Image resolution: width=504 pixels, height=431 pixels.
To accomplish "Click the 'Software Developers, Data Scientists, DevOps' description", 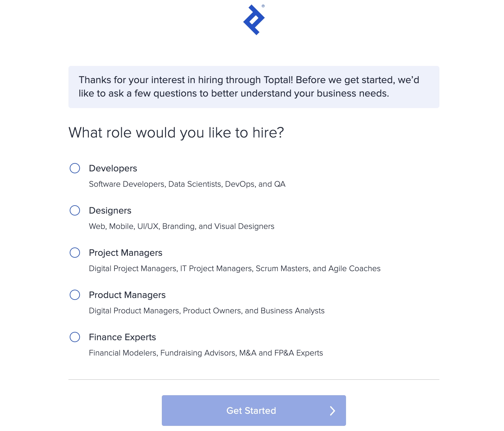I will [187, 184].
